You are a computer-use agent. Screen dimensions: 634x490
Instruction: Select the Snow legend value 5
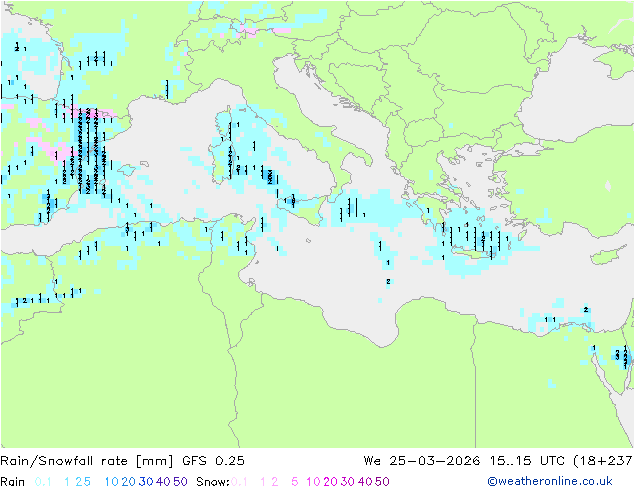click(294, 482)
